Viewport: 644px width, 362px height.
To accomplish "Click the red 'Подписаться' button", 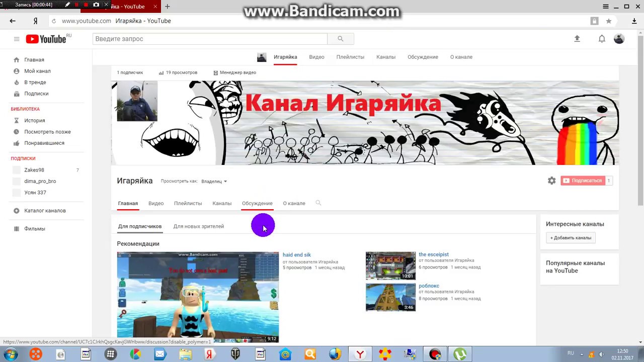I will [583, 180].
